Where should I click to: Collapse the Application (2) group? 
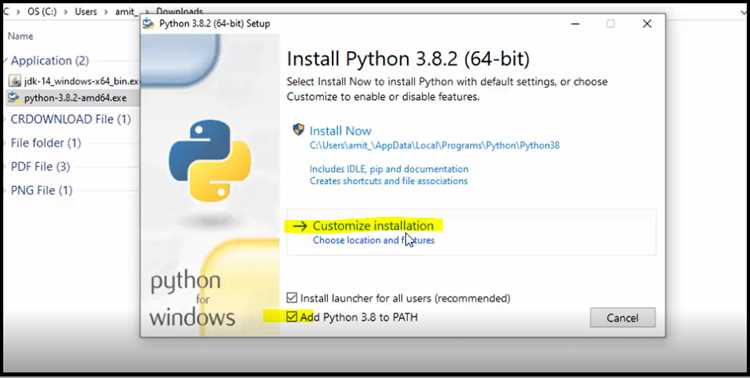click(6, 61)
